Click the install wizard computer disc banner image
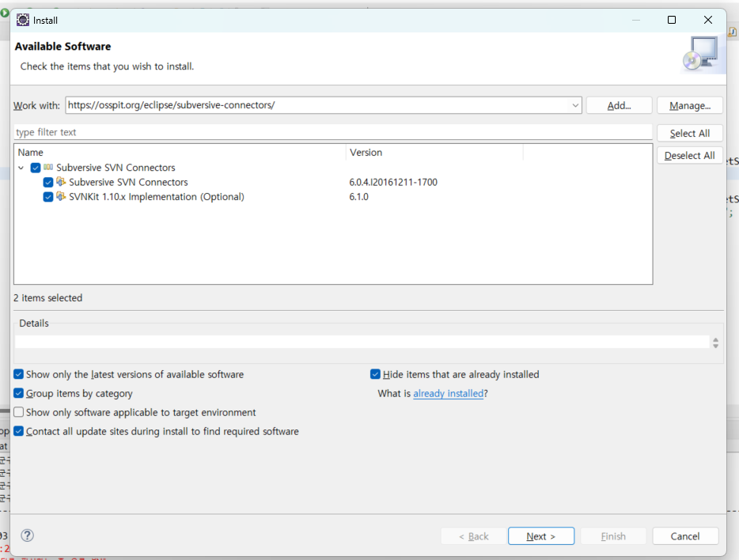The width and height of the screenshot is (739, 560). (703, 54)
